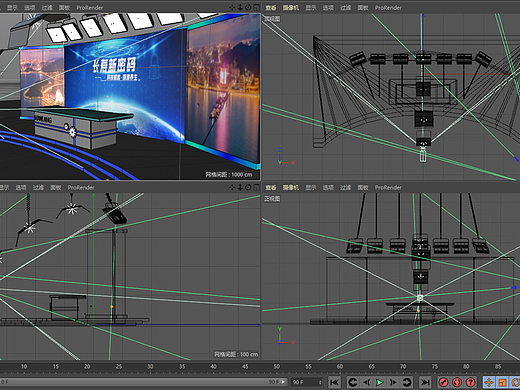Image resolution: width=520 pixels, height=390 pixels.
Task: Open 过滤 menu in perspective viewport
Action: (47, 7)
